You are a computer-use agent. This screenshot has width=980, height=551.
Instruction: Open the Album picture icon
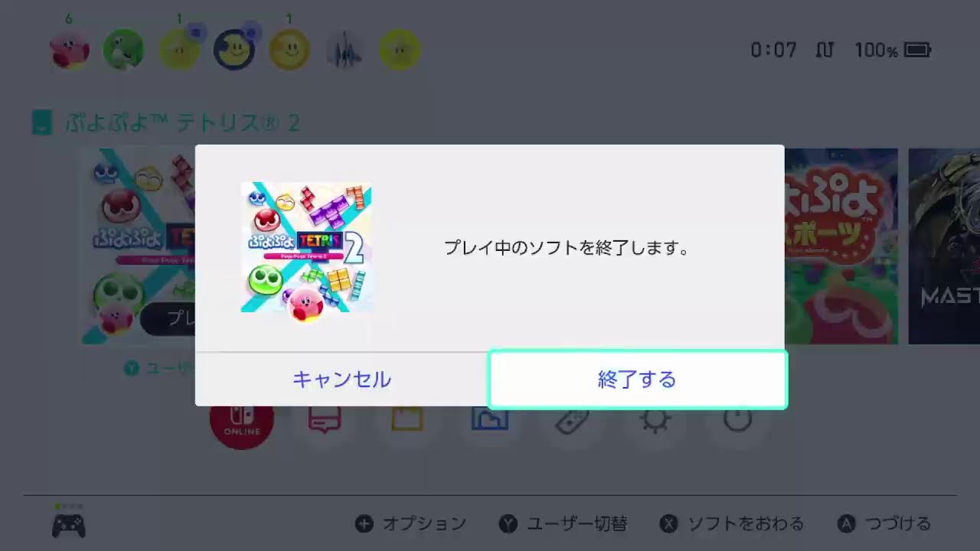490,419
